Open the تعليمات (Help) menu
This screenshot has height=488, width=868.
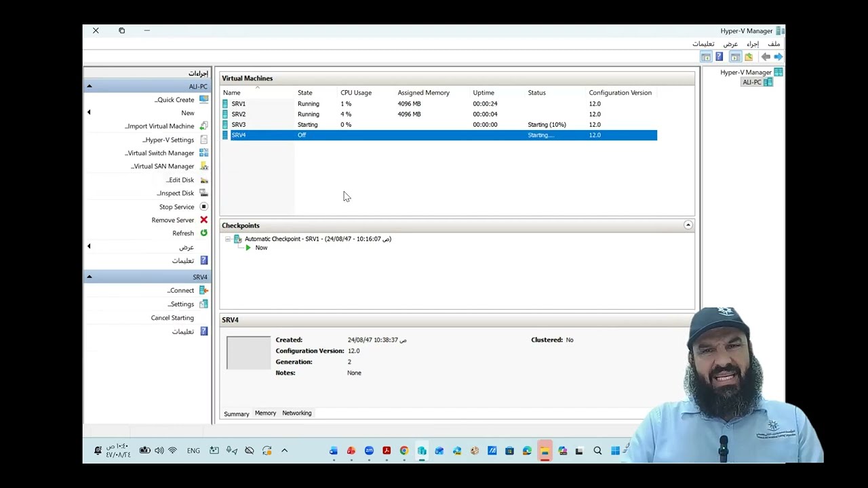click(x=703, y=44)
